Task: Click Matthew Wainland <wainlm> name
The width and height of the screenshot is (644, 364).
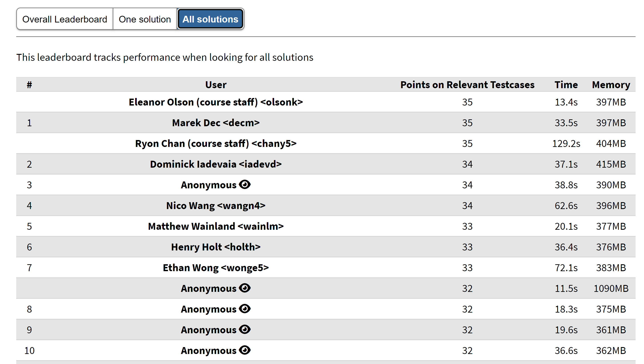Action: point(216,226)
